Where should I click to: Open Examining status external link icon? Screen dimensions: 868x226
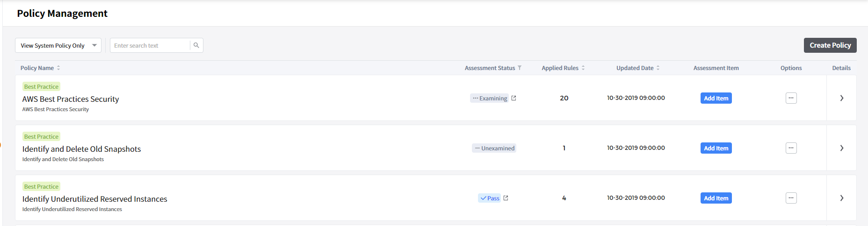pyautogui.click(x=514, y=98)
